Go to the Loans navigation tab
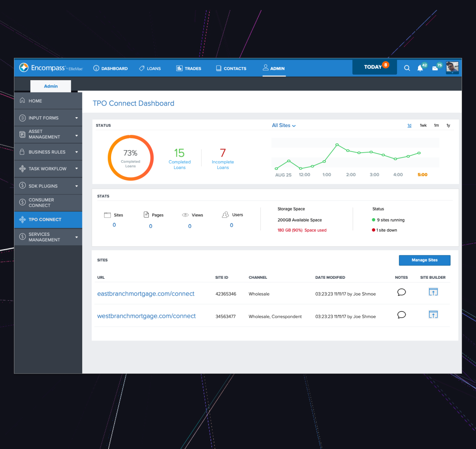476x449 pixels. point(150,68)
